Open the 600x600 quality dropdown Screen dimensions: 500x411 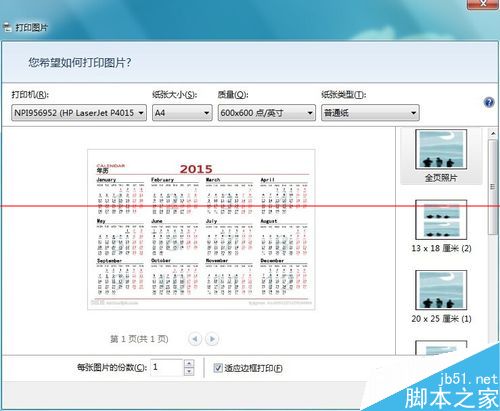[267, 113]
